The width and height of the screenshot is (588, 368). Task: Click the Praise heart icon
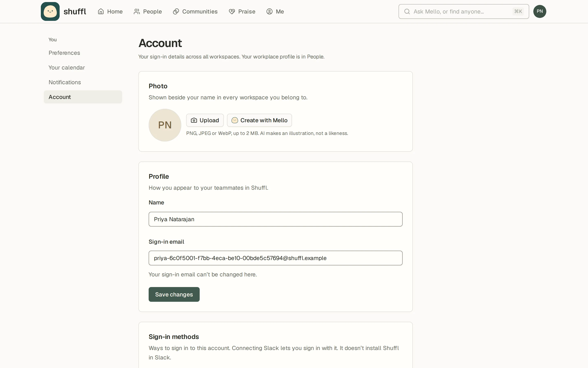click(x=232, y=11)
